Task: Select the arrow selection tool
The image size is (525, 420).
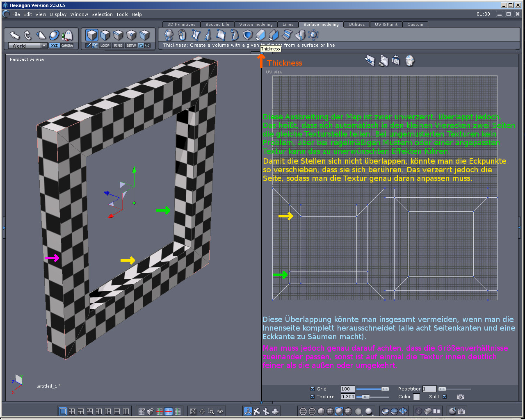Action: click(14, 35)
